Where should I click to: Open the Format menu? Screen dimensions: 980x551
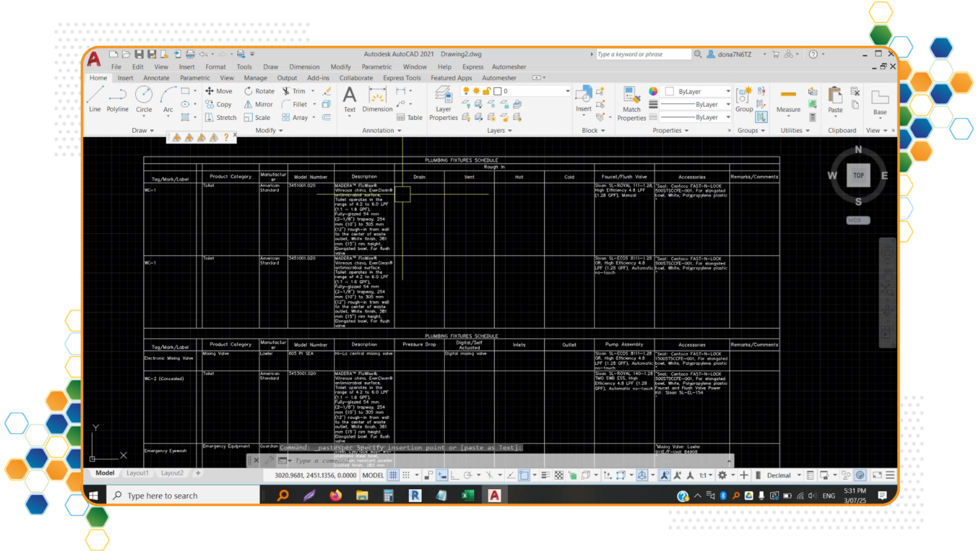[x=216, y=67]
